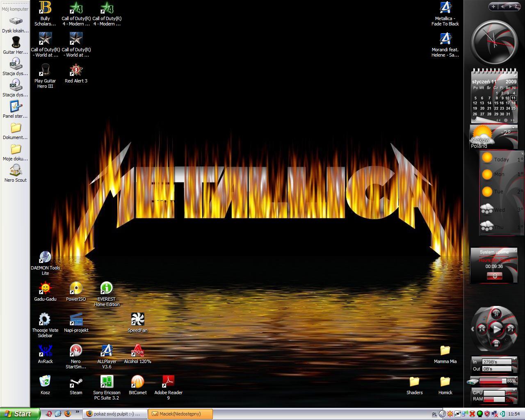Image resolution: width=525 pixels, height=420 pixels.
Task: Click Today forecast row in weather gadget
Action: coord(501,159)
